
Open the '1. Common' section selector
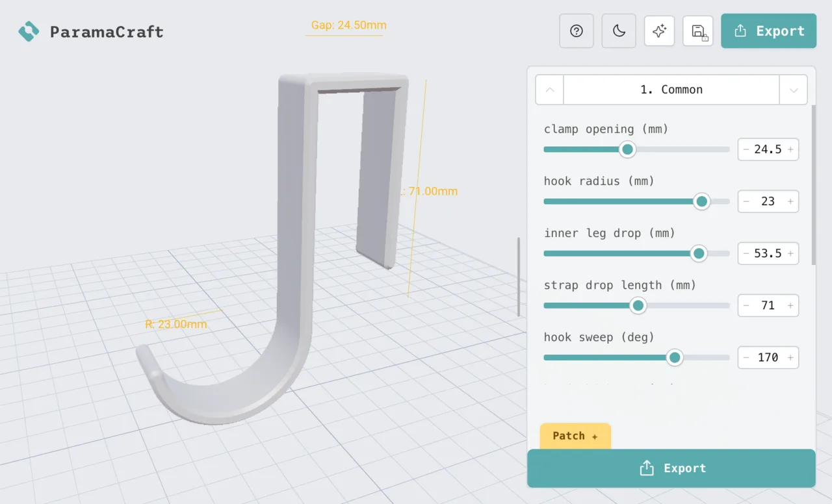click(x=671, y=90)
